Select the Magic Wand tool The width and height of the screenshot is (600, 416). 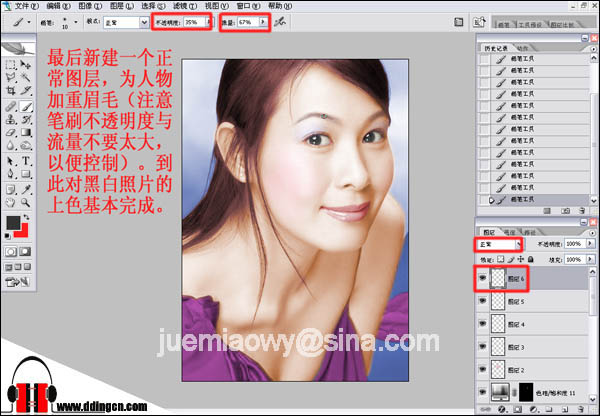tap(26, 77)
